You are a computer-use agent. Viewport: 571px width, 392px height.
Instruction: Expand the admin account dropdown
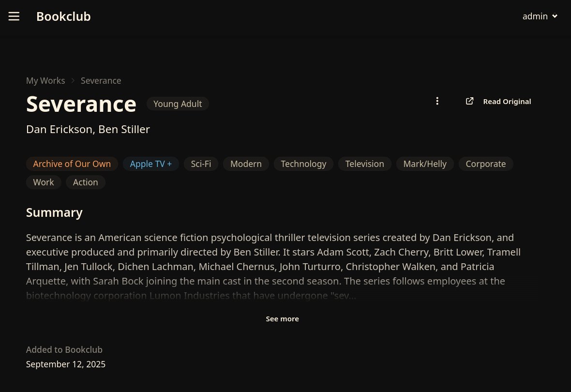click(540, 16)
